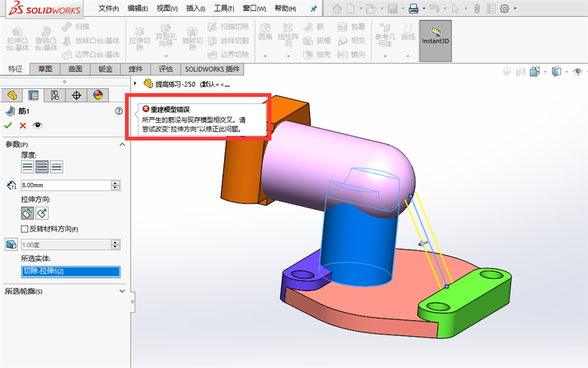The height and width of the screenshot is (368, 588).
Task: Switch to the 草图 tab
Action: [45, 69]
